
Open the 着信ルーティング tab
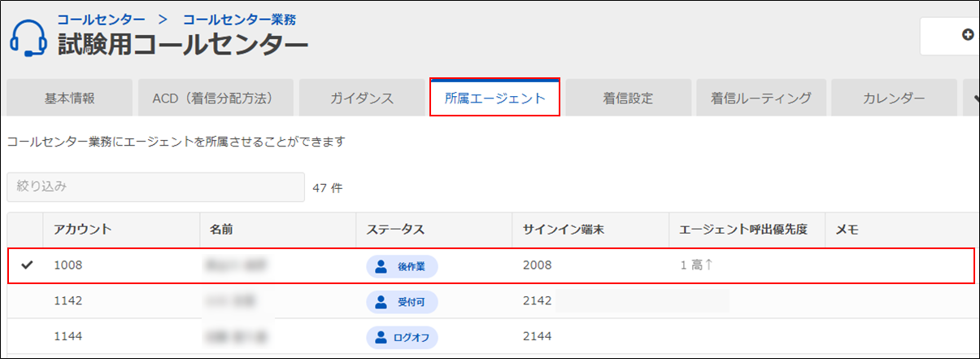coord(760,99)
